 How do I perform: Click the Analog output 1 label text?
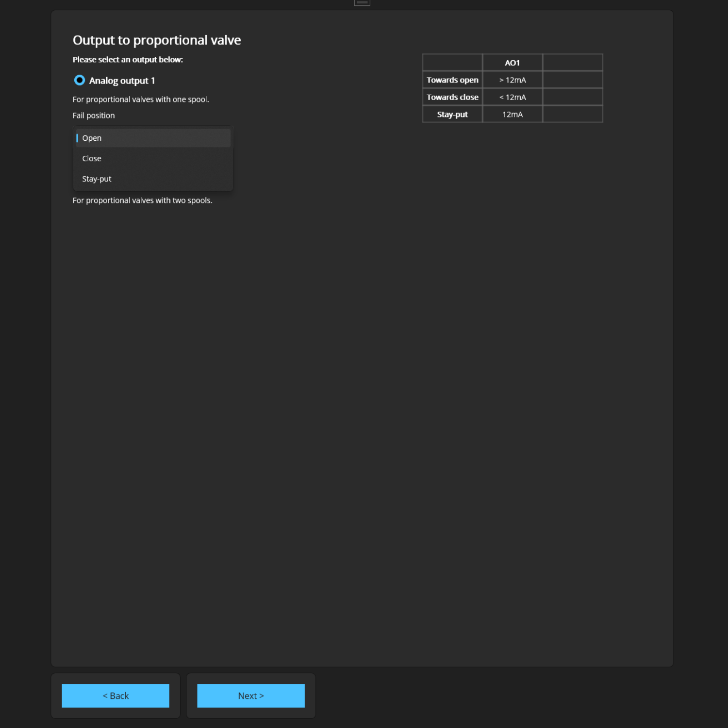click(122, 81)
